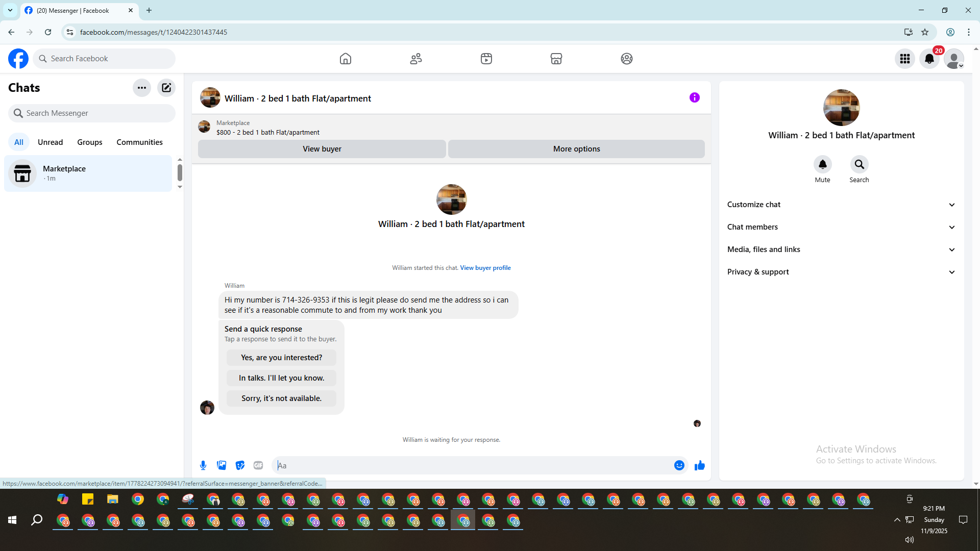Click the chat list scrollbar
Viewport: 980px width, 551px height.
[180, 173]
